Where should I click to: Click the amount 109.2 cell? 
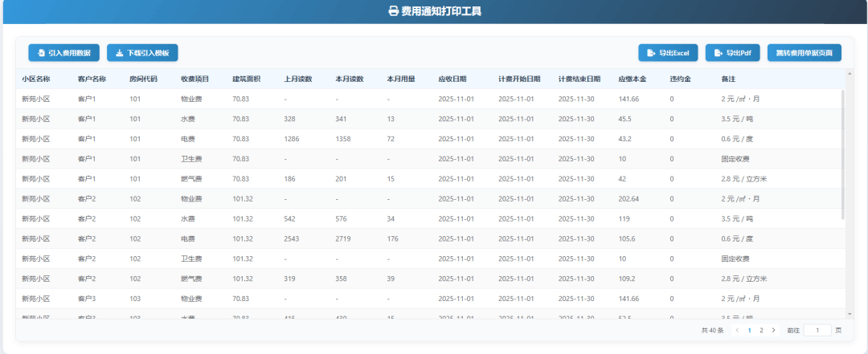627,279
